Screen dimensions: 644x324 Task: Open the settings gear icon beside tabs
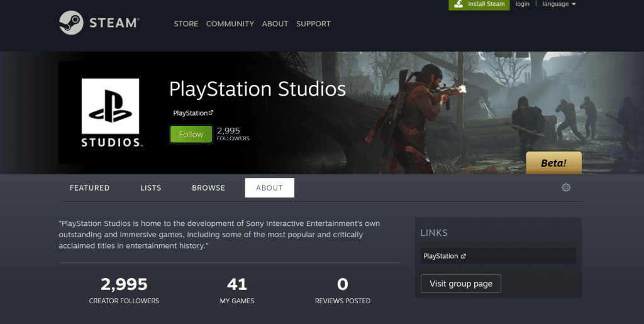pos(566,187)
